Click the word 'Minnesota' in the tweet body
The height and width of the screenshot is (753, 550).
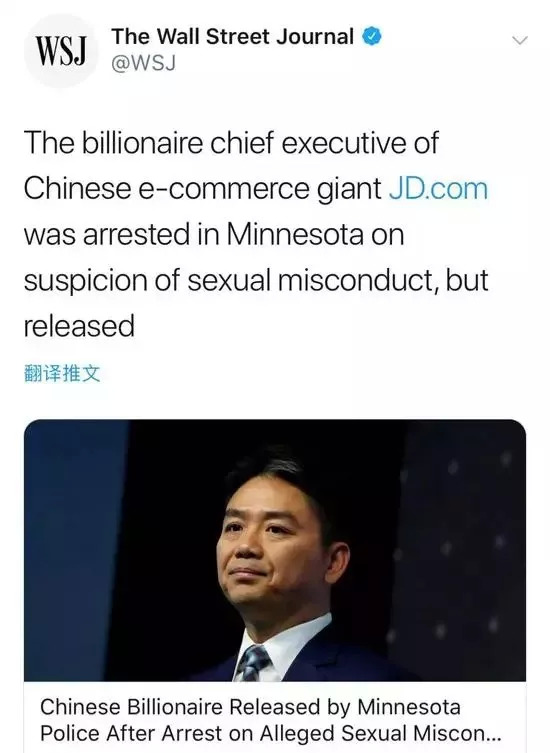click(x=294, y=235)
